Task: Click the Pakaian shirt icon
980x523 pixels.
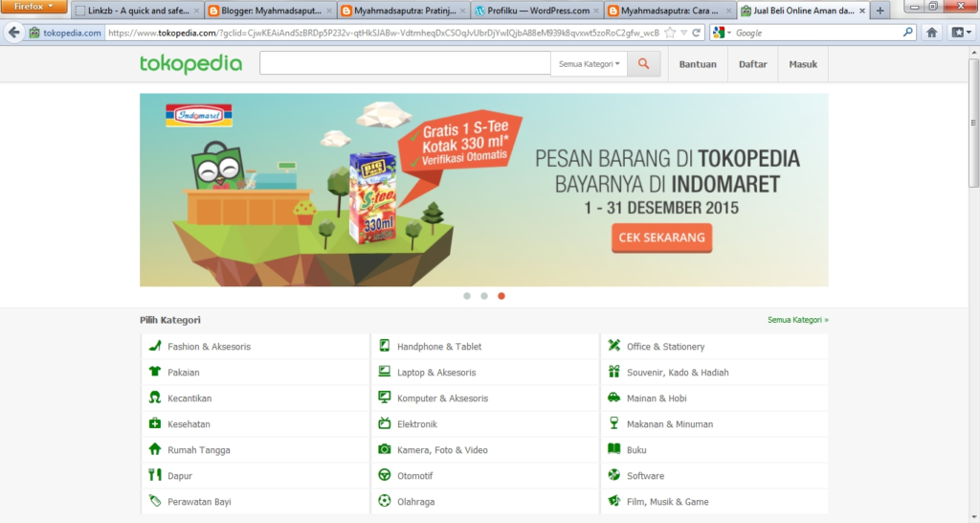Action: point(155,371)
